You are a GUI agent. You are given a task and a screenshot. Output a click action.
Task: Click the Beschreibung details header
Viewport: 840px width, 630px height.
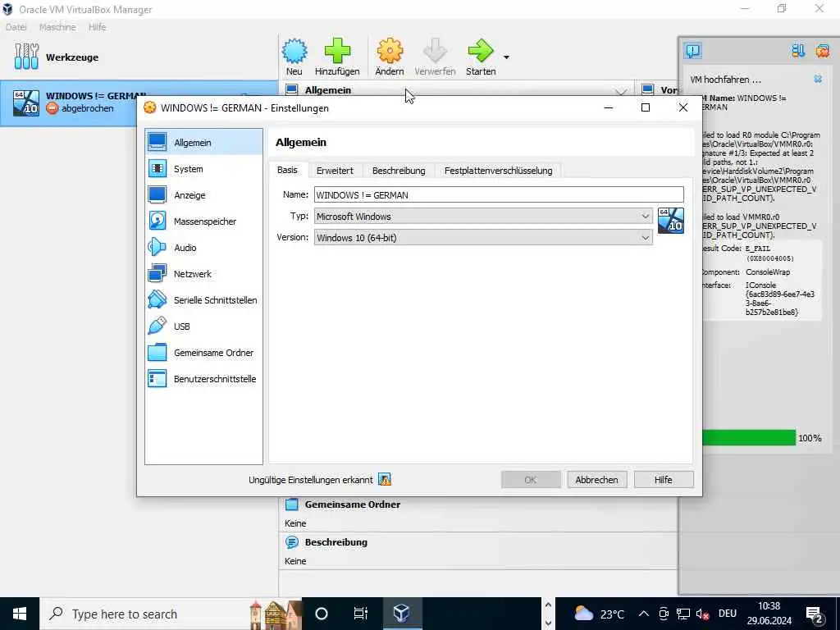coord(336,542)
